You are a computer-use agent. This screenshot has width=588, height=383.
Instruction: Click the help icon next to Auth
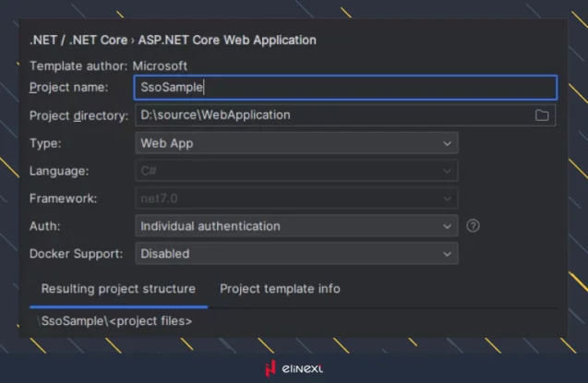[473, 226]
